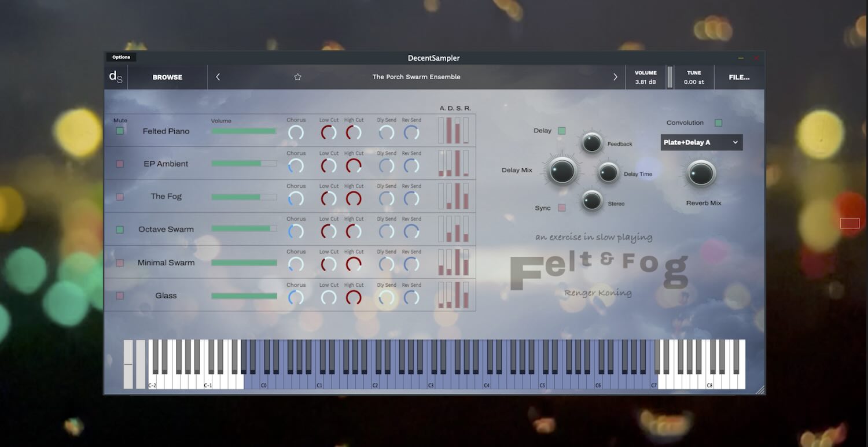
Task: Click the DecentSampler dS logo icon
Action: pyautogui.click(x=116, y=77)
